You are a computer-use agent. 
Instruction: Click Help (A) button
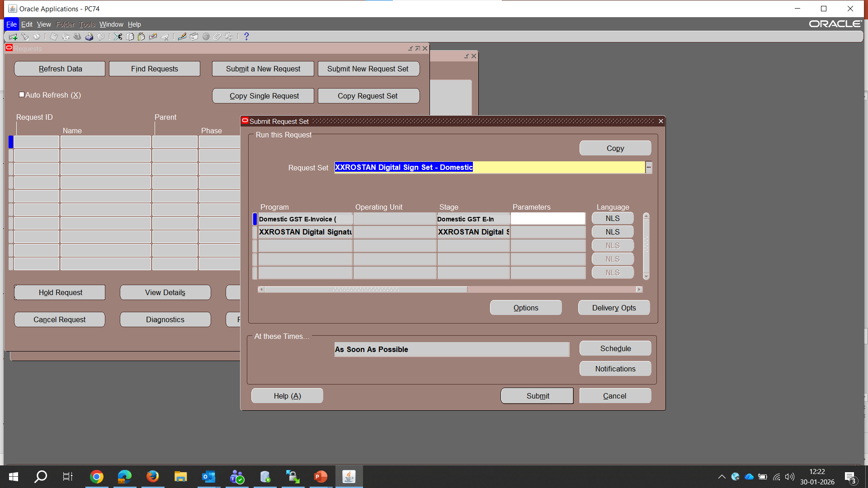point(287,396)
